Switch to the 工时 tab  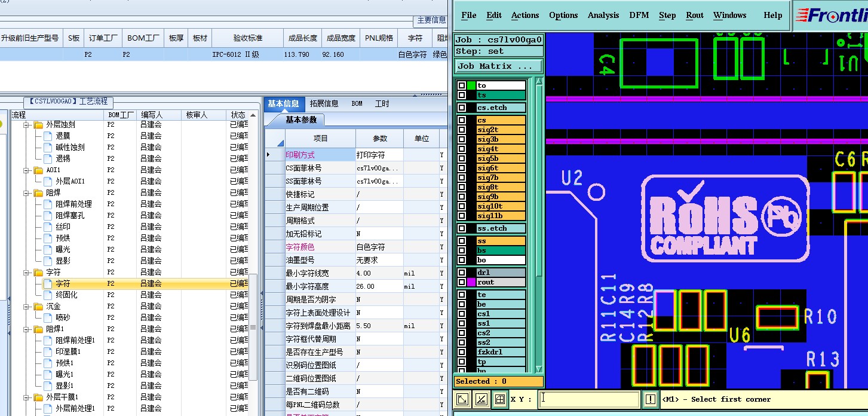pos(382,104)
